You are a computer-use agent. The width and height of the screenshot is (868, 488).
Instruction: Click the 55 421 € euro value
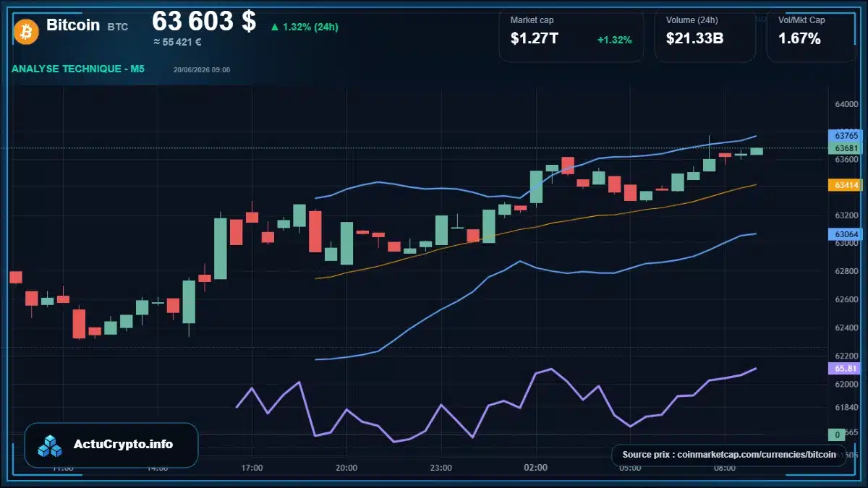point(177,42)
